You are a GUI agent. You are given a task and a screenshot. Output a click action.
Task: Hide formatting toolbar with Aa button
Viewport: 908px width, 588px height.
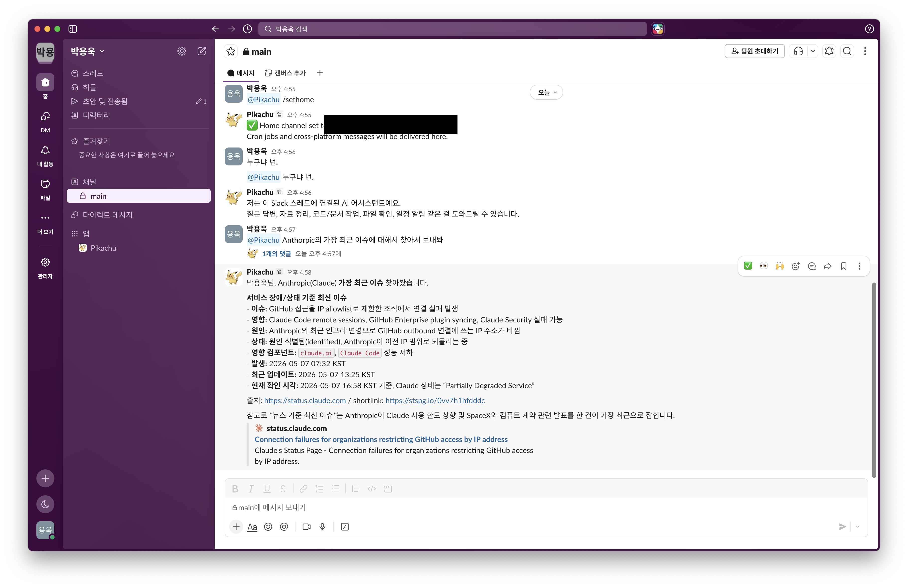coord(252,526)
